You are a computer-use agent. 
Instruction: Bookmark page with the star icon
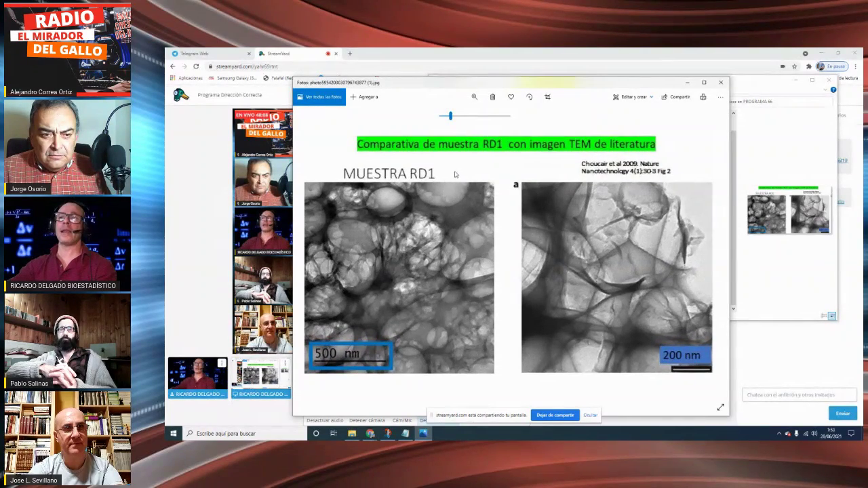[x=794, y=66]
